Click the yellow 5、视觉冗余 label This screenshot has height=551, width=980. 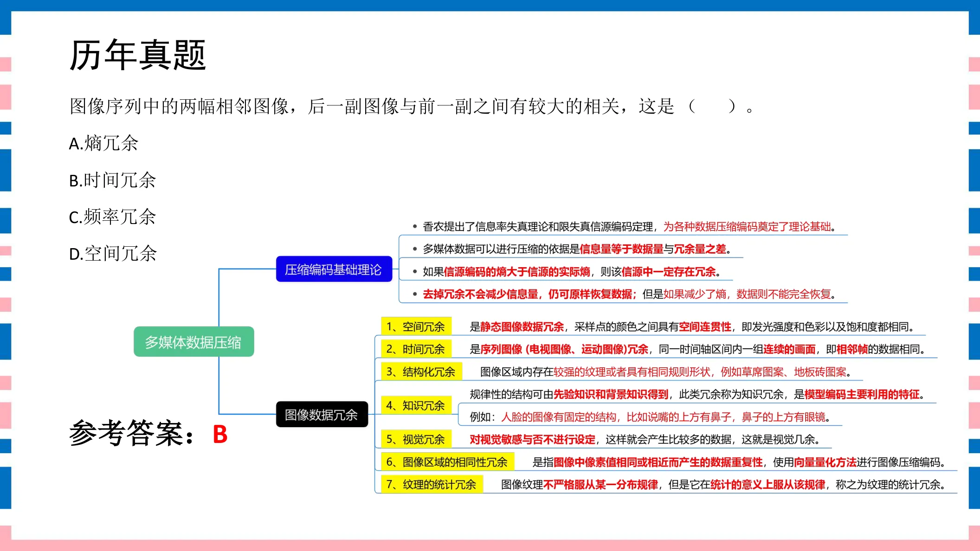click(x=416, y=439)
